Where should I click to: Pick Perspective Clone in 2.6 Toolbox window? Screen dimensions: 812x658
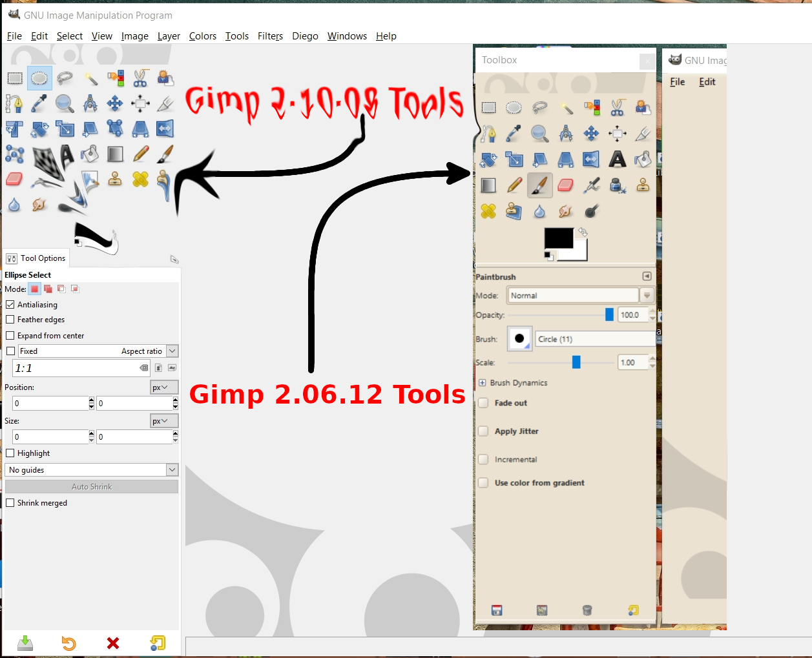tap(514, 211)
